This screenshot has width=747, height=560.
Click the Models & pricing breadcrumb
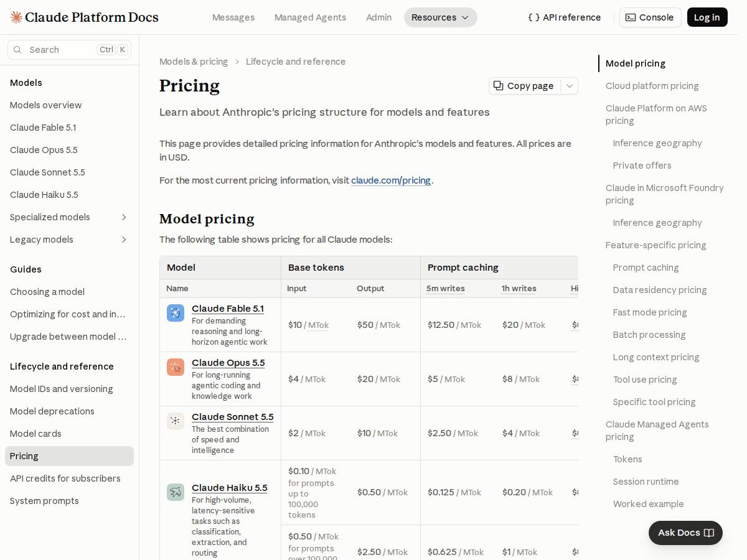pyautogui.click(x=194, y=62)
